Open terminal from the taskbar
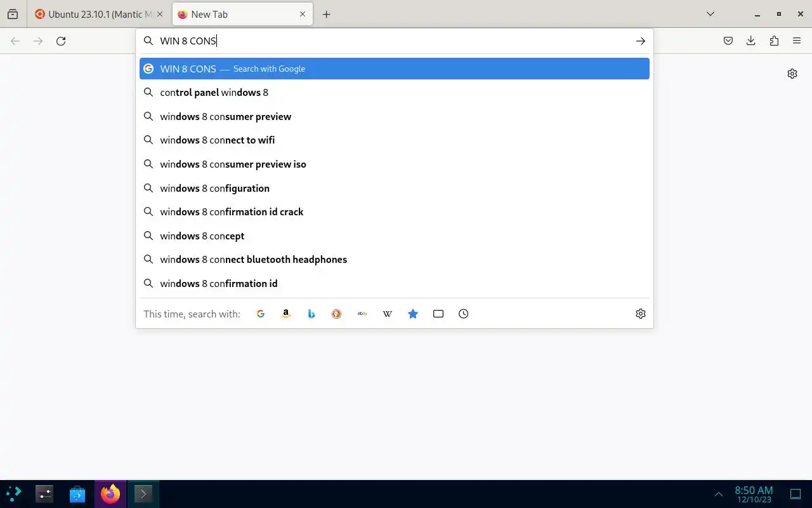This screenshot has height=508, width=812. click(143, 493)
